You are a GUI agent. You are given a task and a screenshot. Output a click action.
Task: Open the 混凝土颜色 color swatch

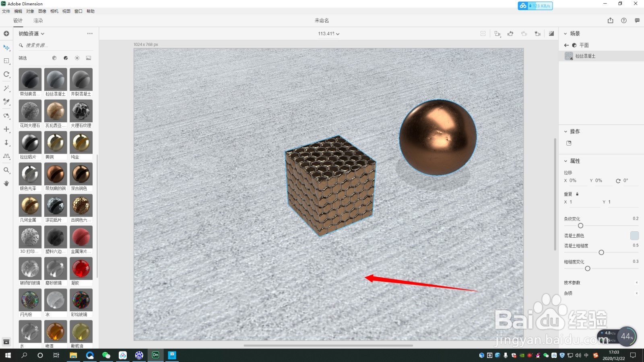coord(634,236)
